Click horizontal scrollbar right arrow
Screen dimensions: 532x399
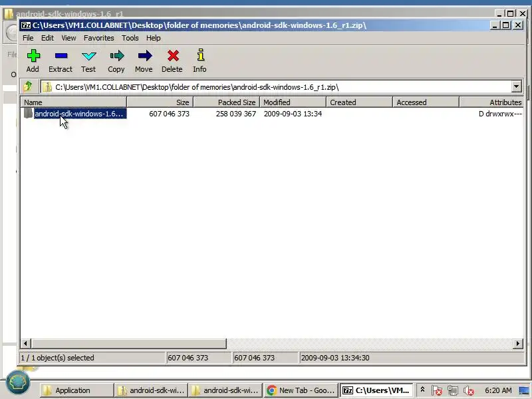(518, 343)
